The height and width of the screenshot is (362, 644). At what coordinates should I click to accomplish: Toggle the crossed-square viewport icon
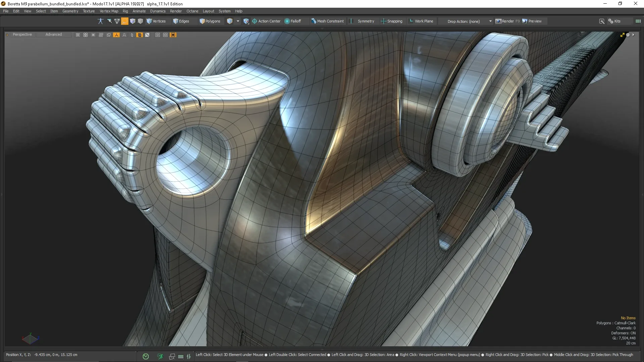(x=93, y=35)
